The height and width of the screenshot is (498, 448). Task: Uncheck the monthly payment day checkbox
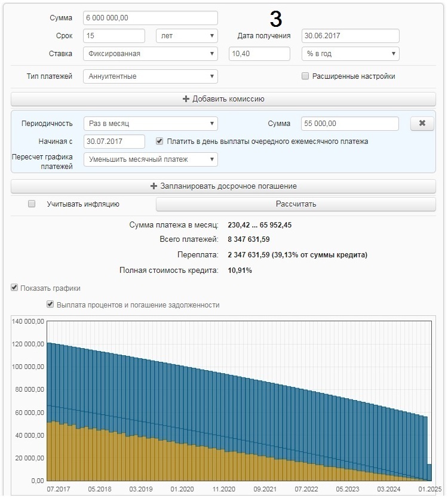click(x=159, y=142)
